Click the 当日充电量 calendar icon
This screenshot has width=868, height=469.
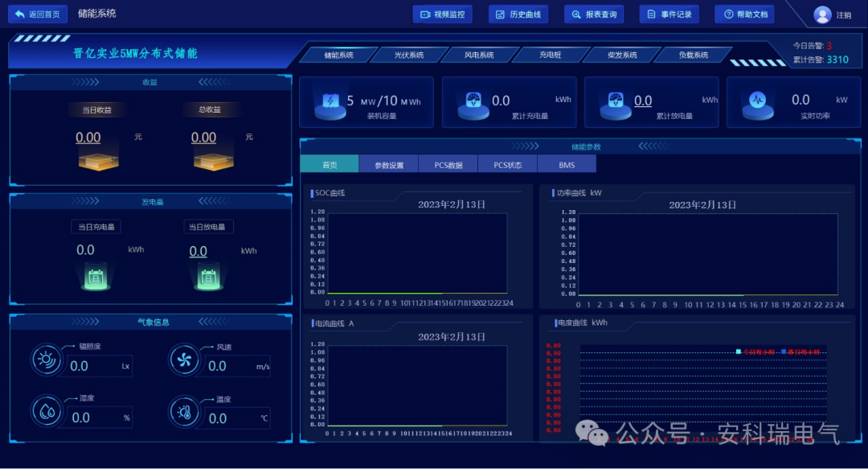[x=96, y=277]
